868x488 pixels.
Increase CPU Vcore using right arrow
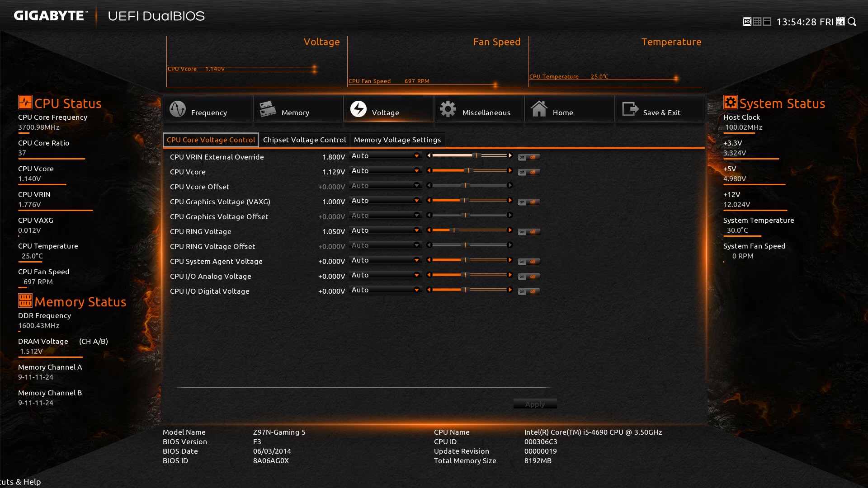510,170
